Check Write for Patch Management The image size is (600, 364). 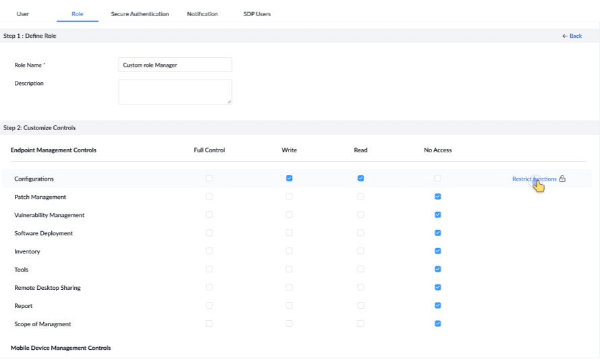pos(289,196)
